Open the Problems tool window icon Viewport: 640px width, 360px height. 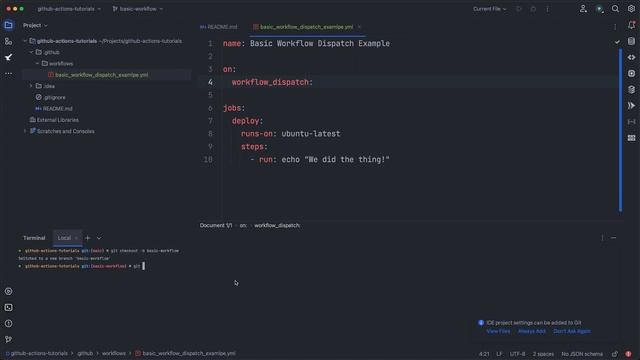8,323
